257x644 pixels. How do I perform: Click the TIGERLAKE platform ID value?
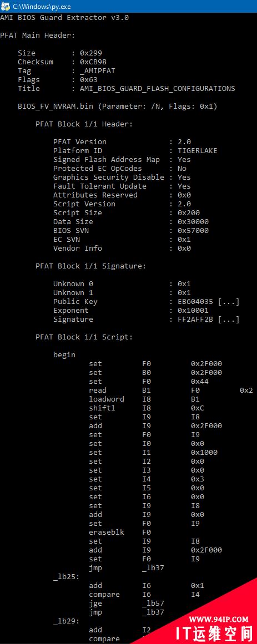coord(198,151)
